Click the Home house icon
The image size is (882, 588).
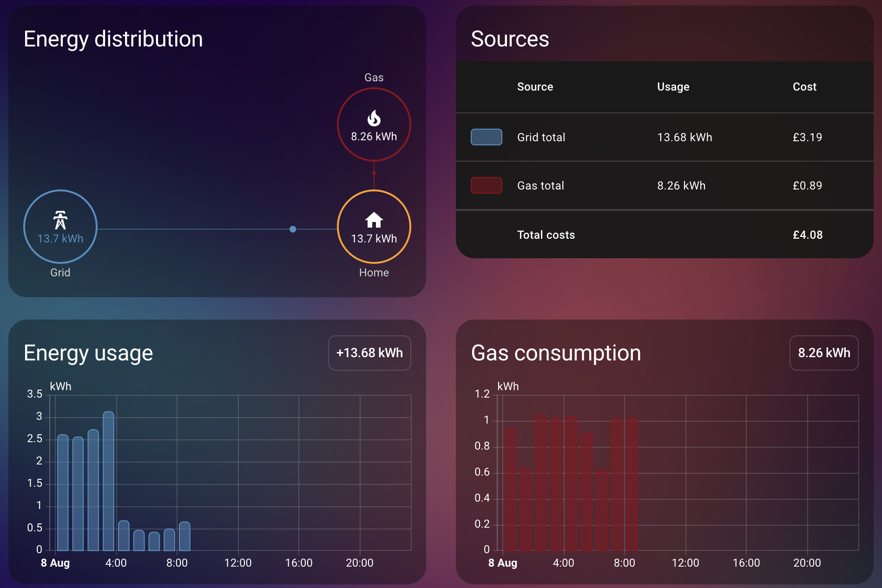click(x=374, y=220)
